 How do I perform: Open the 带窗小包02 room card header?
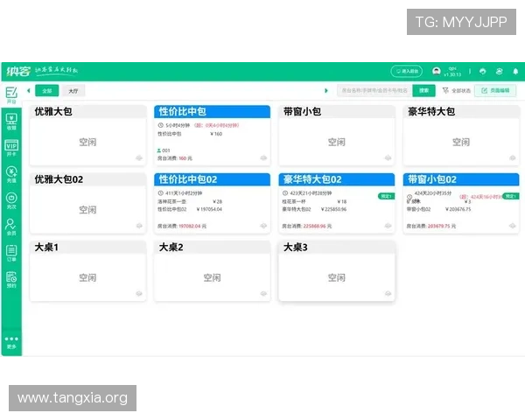[x=461, y=179]
